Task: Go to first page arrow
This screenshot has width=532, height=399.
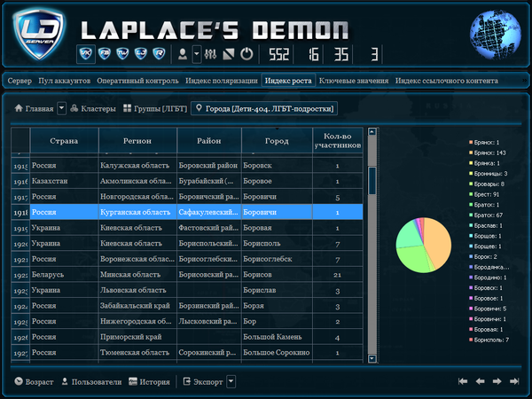Action: tap(463, 381)
